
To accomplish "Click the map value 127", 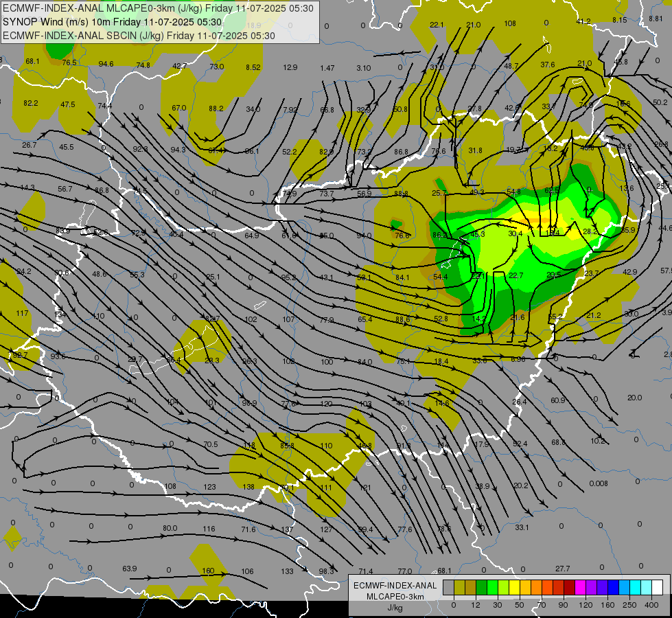I will click(326, 529).
